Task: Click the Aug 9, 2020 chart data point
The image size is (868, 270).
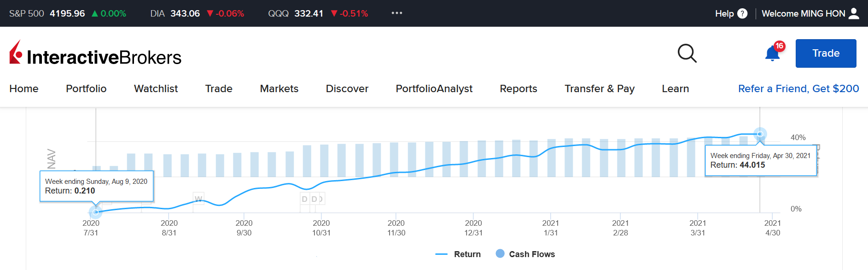Action: tap(95, 212)
